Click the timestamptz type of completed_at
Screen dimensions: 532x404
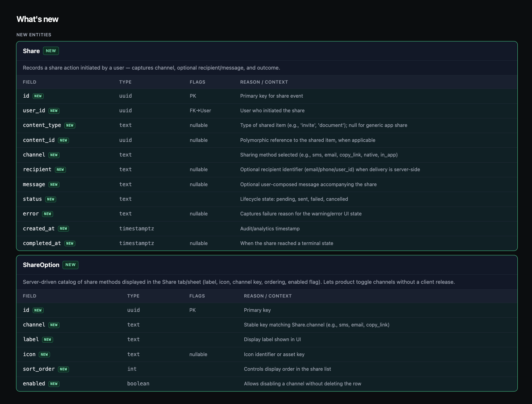[137, 243]
